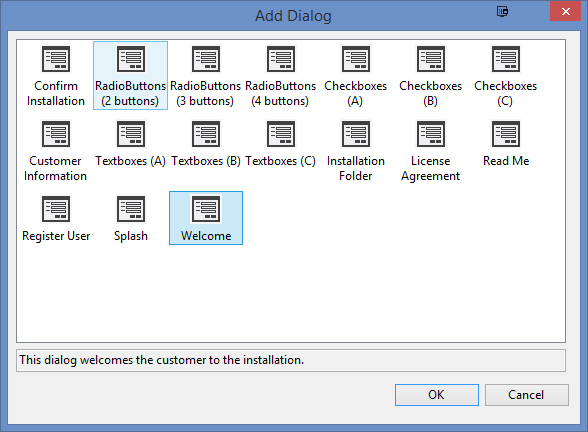588x432 pixels.
Task: Pick the Customer Information dialog
Action: coord(56,150)
